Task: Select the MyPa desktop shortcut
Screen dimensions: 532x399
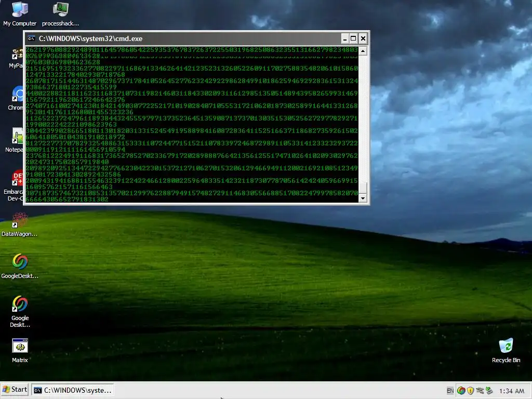Action: point(16,58)
